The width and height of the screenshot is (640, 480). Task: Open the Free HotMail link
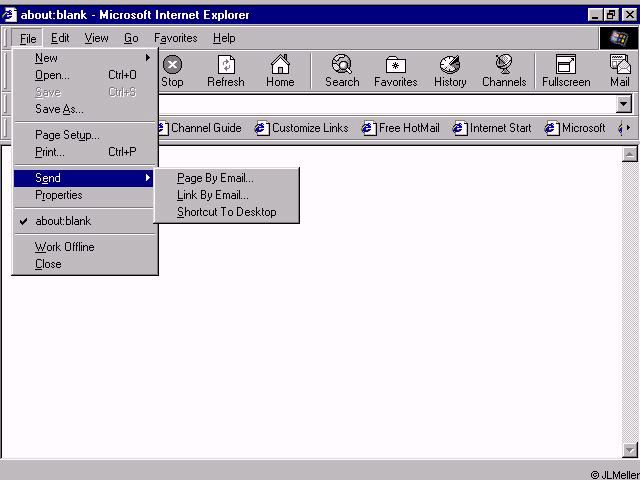(x=400, y=128)
